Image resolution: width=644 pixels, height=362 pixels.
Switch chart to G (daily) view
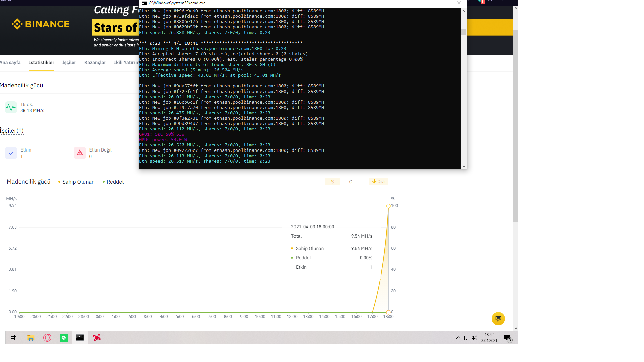[351, 182]
